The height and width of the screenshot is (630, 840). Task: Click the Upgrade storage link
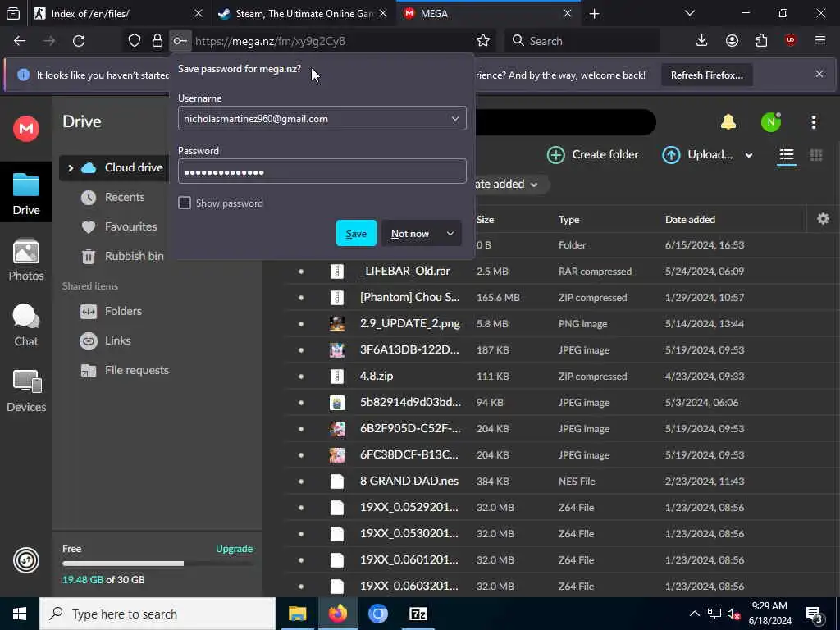[x=234, y=549]
